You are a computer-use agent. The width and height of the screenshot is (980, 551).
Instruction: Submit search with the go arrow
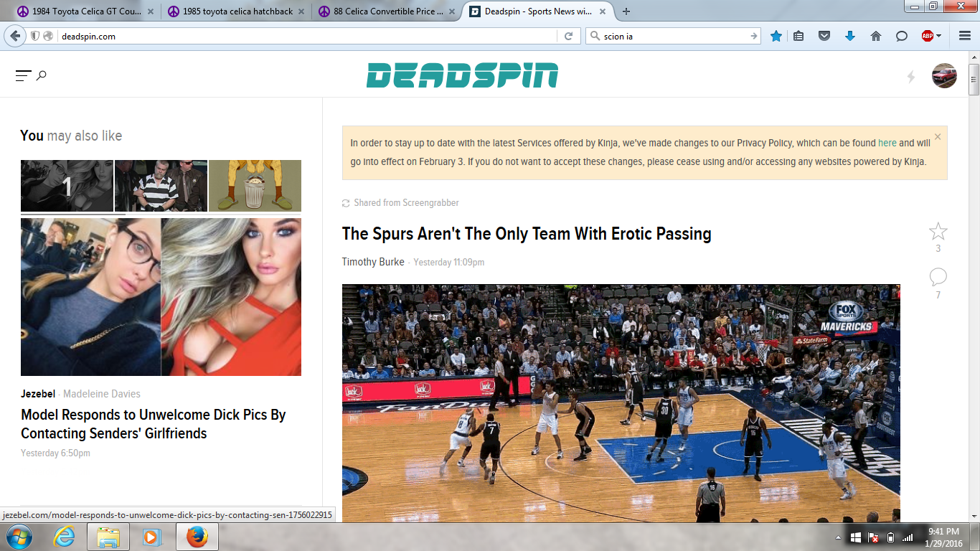(753, 36)
